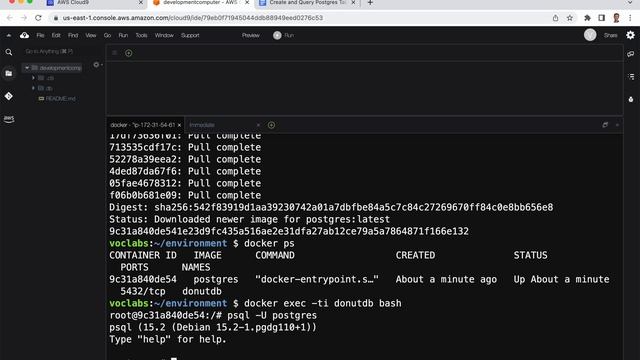This screenshot has height=360, width=640.
Task: Click the Preview button
Action: [x=251, y=36]
